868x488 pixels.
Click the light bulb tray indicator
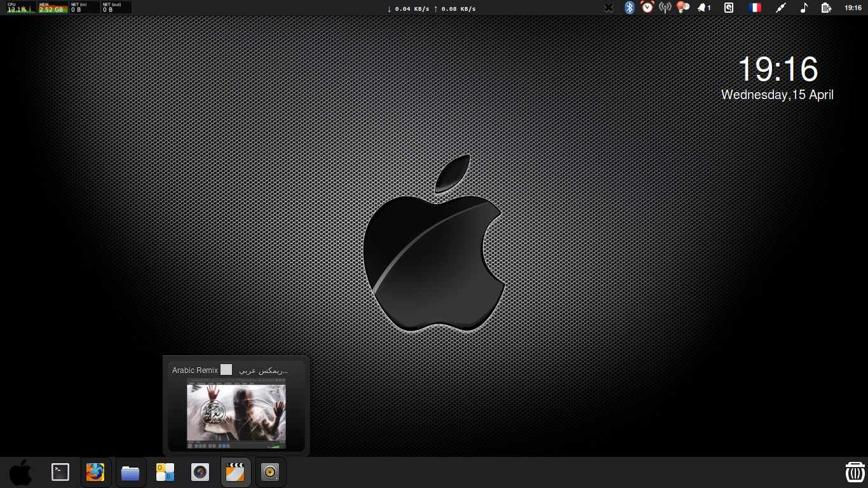683,8
